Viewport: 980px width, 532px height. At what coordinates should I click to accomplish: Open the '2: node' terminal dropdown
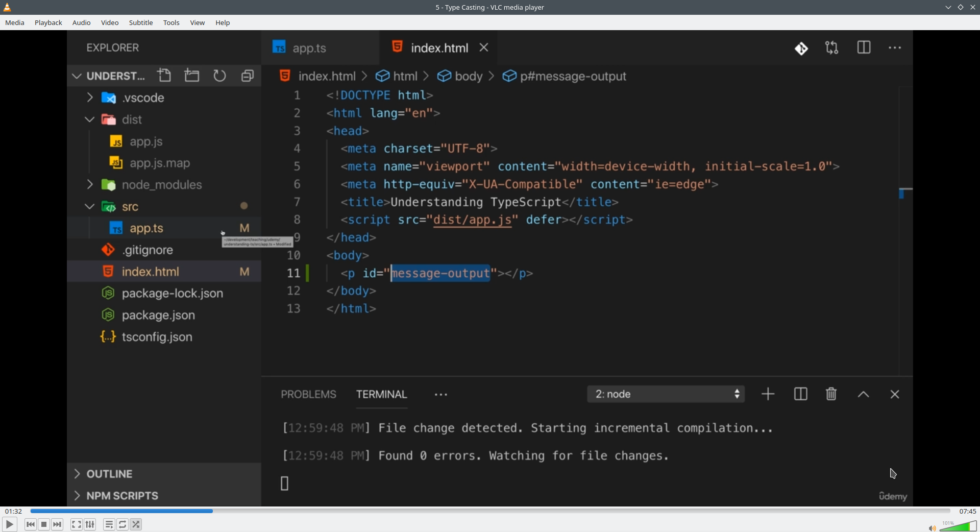(x=666, y=394)
